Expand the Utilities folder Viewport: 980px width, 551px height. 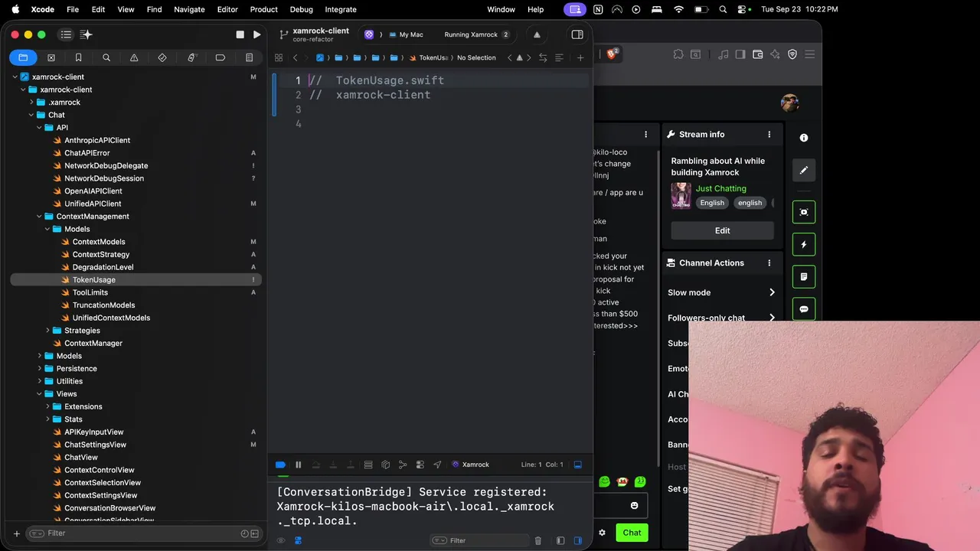point(40,381)
